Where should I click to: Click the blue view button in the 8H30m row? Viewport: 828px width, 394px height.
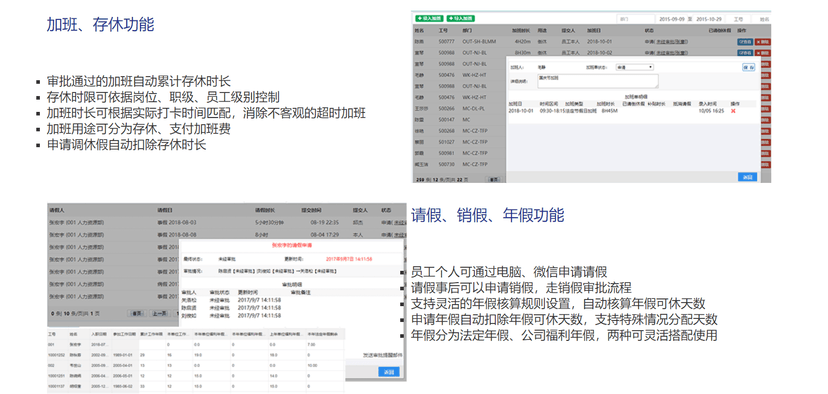(745, 53)
